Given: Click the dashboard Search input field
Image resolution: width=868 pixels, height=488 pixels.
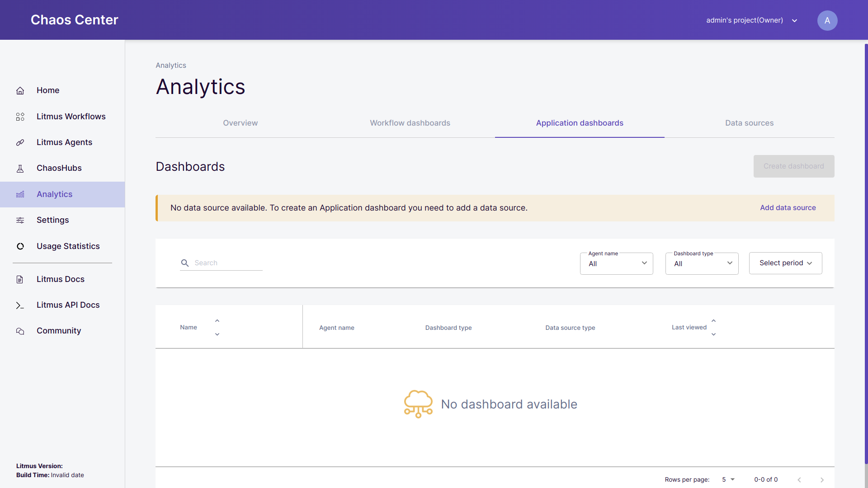Looking at the screenshot, I should pyautogui.click(x=227, y=263).
